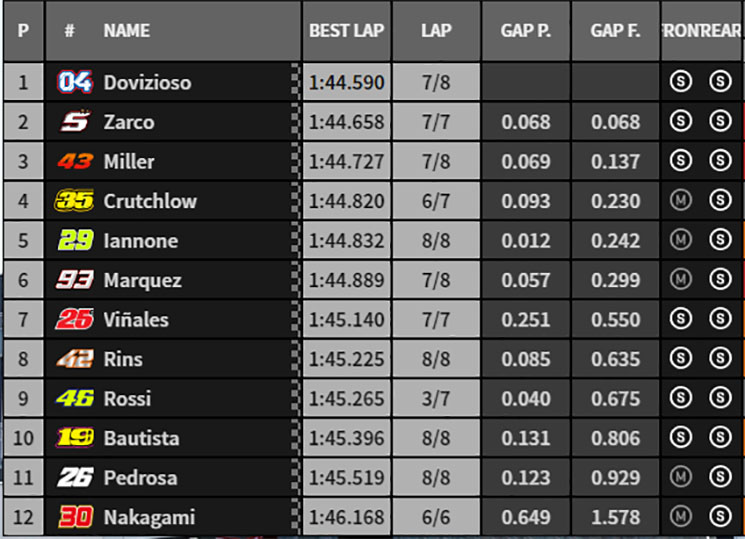
Task: Sort by the GAP F. column header
Action: click(x=615, y=31)
